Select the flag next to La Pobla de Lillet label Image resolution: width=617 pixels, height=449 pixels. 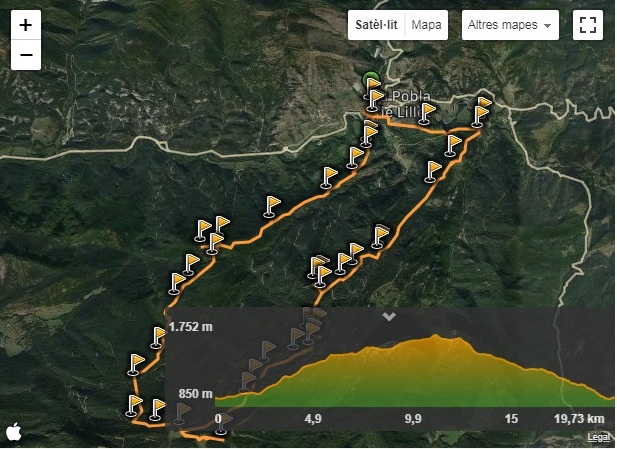click(426, 112)
